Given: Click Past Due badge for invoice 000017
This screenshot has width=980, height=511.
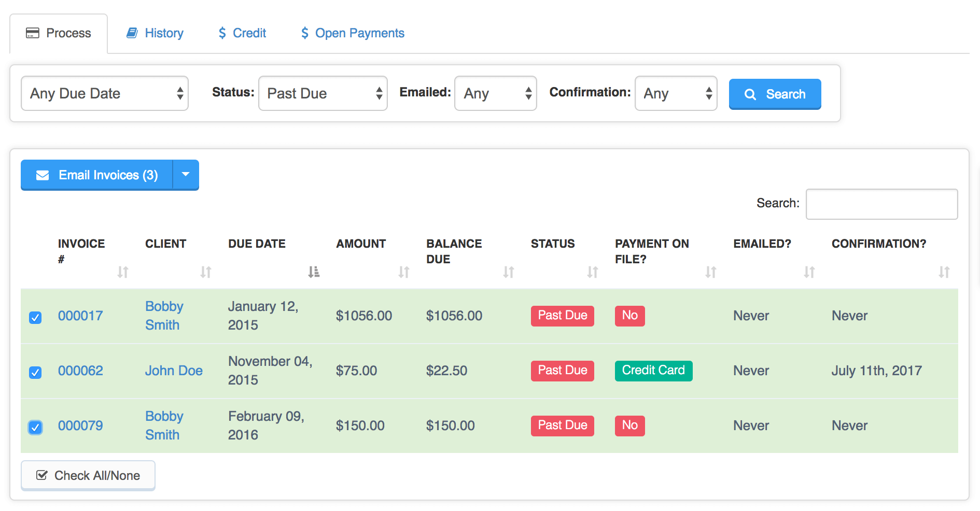Looking at the screenshot, I should coord(563,316).
